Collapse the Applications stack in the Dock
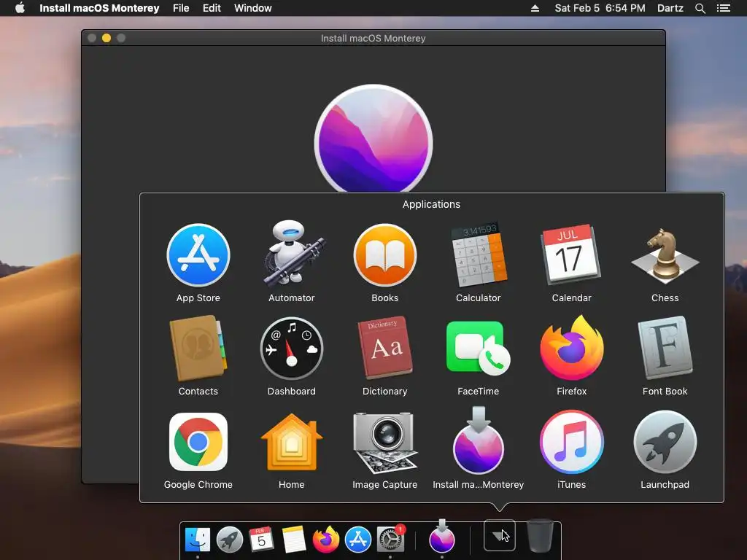The height and width of the screenshot is (560, 747). [x=499, y=535]
